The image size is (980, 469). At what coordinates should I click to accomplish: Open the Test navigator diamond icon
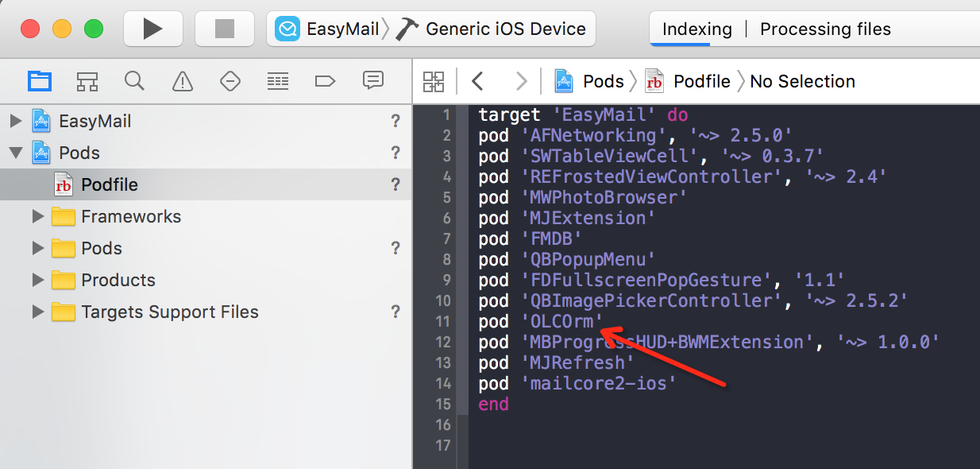point(230,80)
